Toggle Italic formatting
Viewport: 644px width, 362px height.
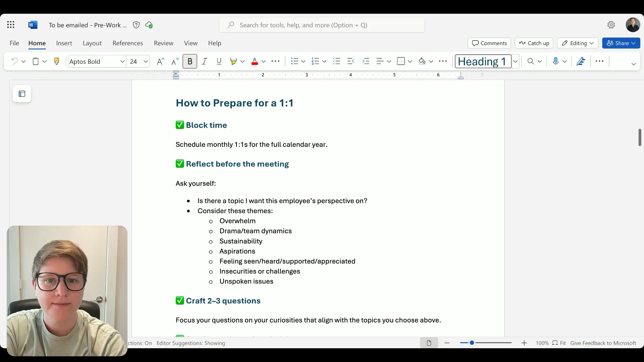coord(204,61)
